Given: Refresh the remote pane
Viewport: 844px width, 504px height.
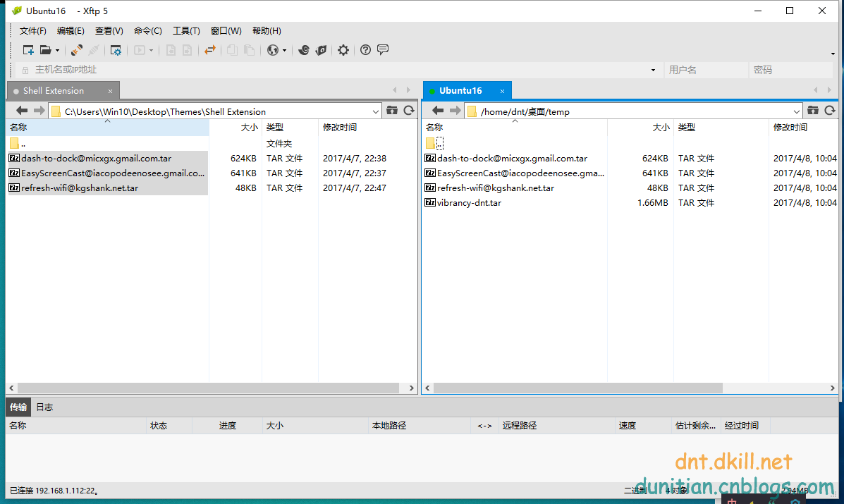Looking at the screenshot, I should (830, 110).
